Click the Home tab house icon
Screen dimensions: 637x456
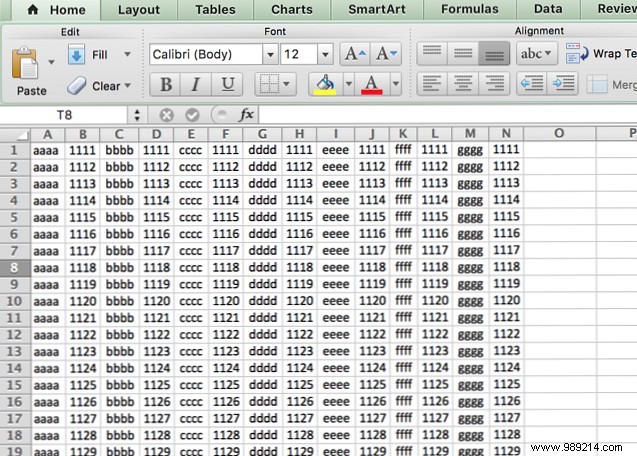(x=33, y=10)
